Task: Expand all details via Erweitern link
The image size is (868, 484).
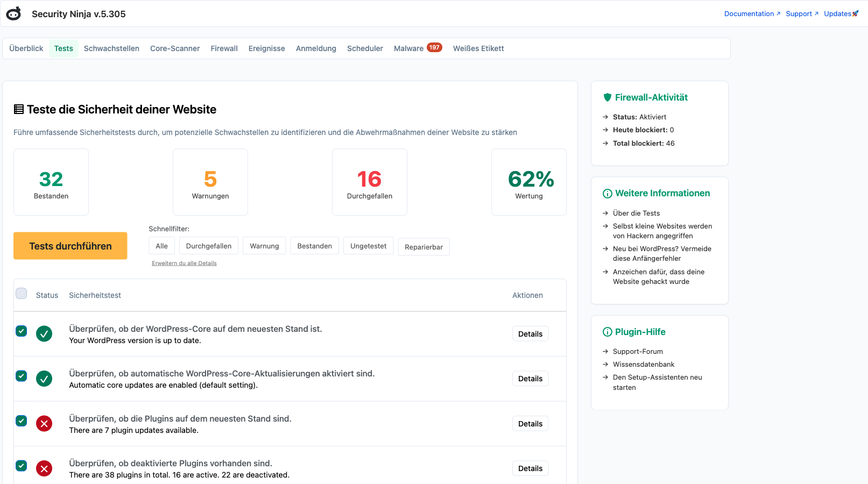Action: (x=184, y=263)
